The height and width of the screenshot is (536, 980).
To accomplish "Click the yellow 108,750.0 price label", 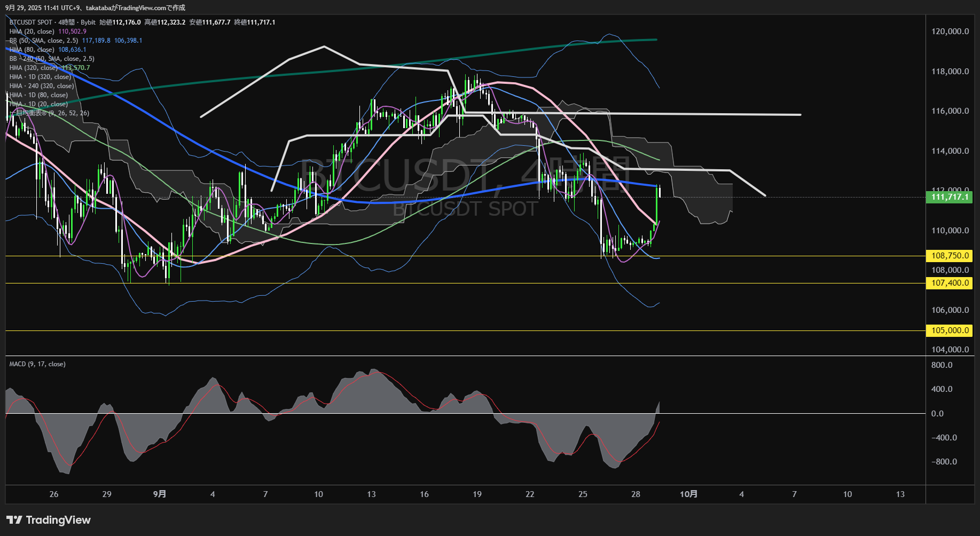I will coord(950,256).
